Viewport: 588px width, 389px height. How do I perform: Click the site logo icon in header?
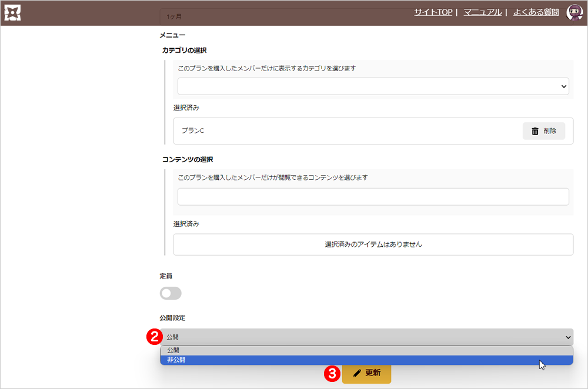tap(13, 12)
